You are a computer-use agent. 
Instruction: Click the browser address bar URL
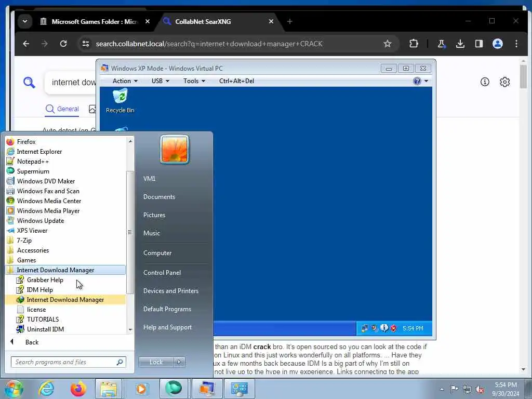point(209,44)
